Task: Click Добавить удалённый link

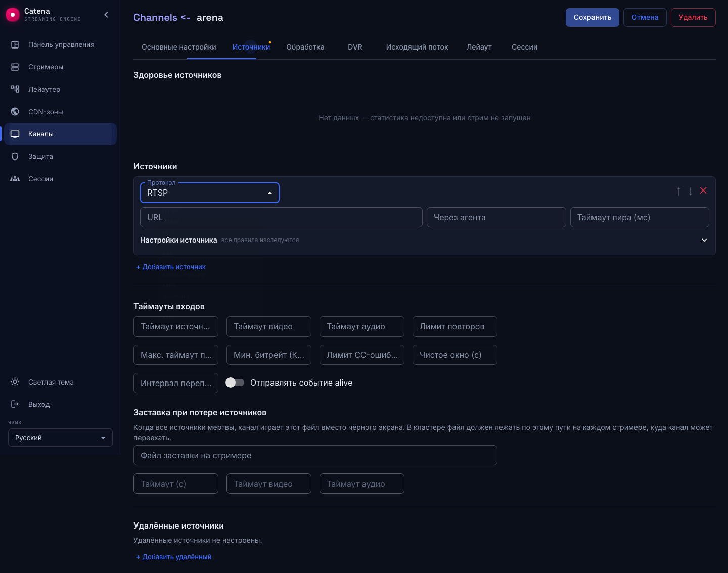Action: 174,557
